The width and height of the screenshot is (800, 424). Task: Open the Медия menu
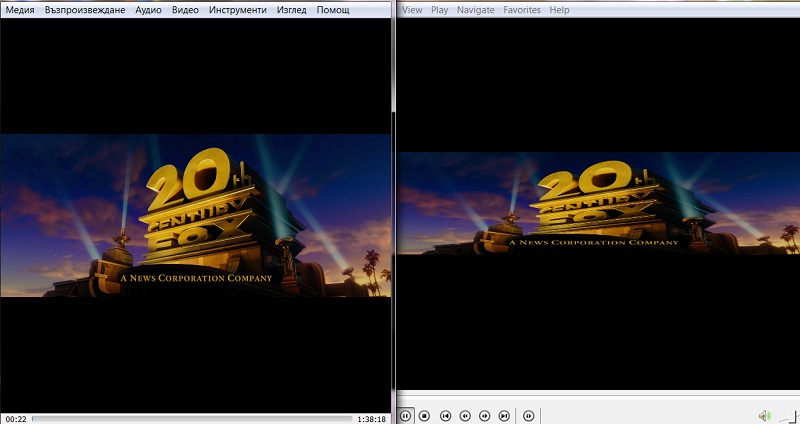click(20, 9)
